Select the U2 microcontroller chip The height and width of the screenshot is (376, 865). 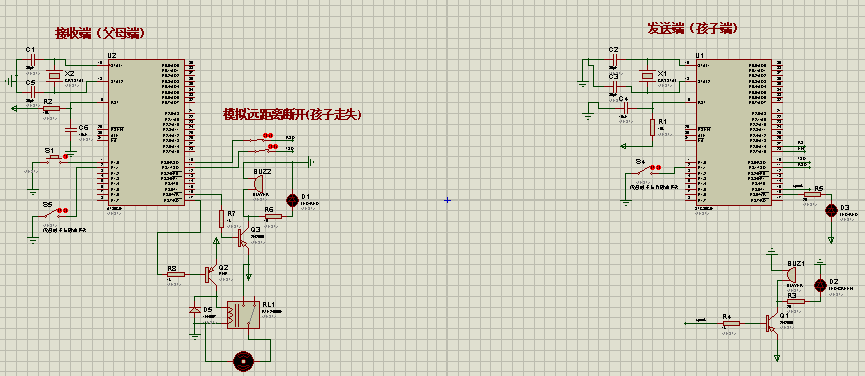coord(146,133)
